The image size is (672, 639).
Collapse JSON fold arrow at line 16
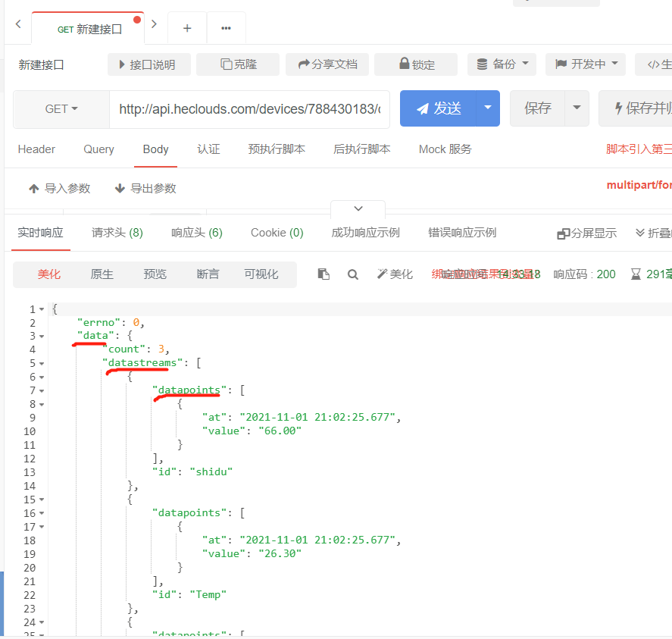(x=42, y=513)
